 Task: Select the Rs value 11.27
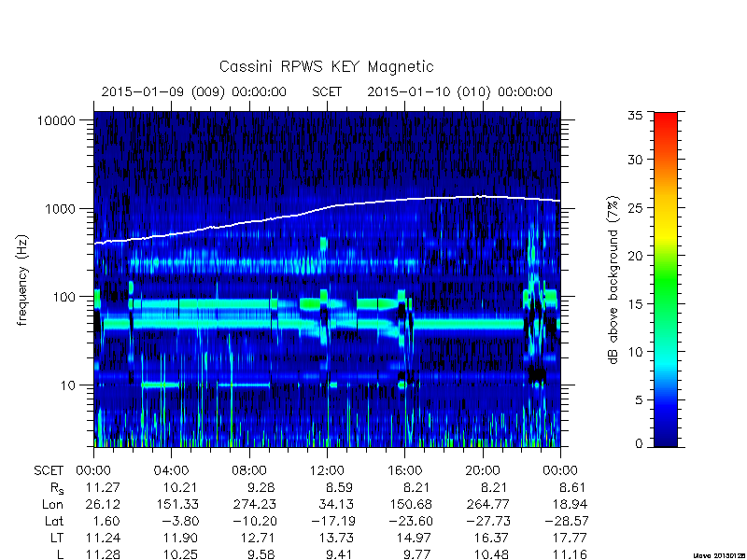pyautogui.click(x=103, y=487)
